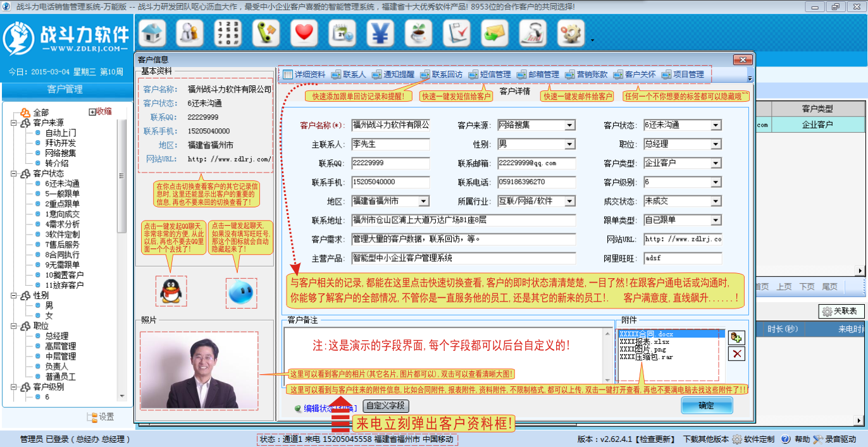The width and height of the screenshot is (868, 447).
Task: Click the red heart toolbar icon
Action: point(305,33)
